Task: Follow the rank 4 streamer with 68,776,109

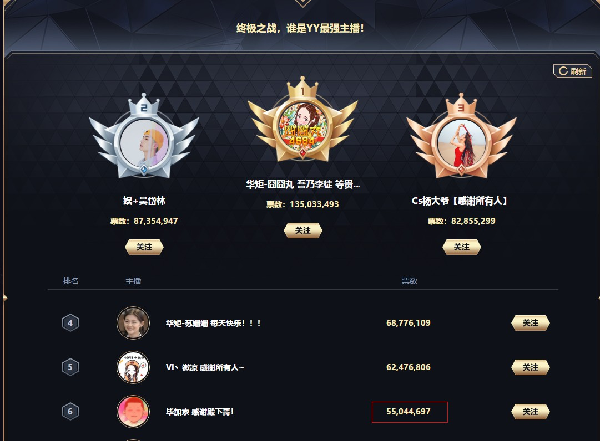Action: [530, 323]
